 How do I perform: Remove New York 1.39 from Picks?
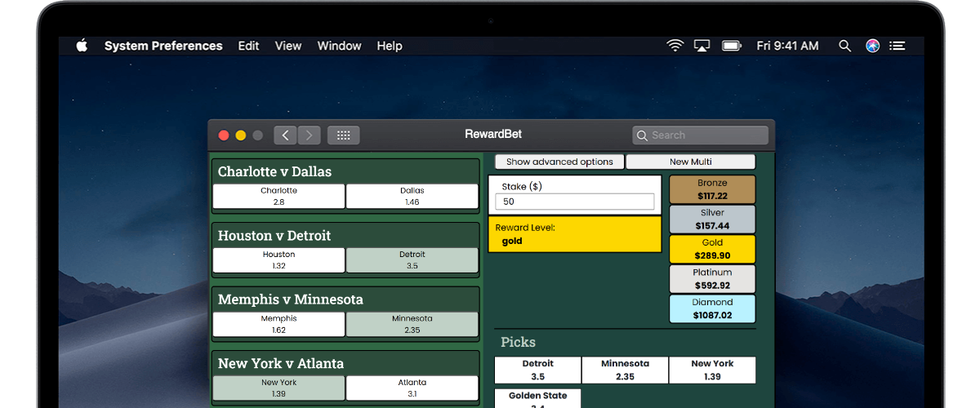click(x=712, y=370)
